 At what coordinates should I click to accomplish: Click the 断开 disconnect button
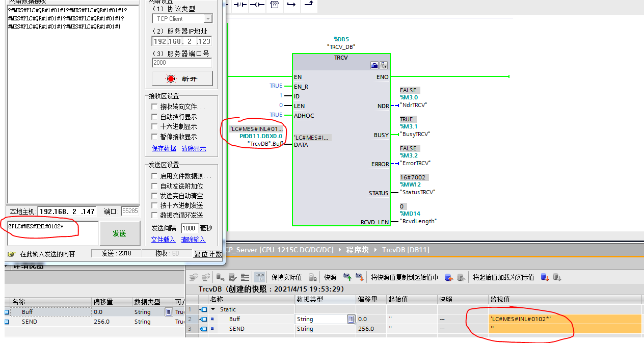(182, 79)
